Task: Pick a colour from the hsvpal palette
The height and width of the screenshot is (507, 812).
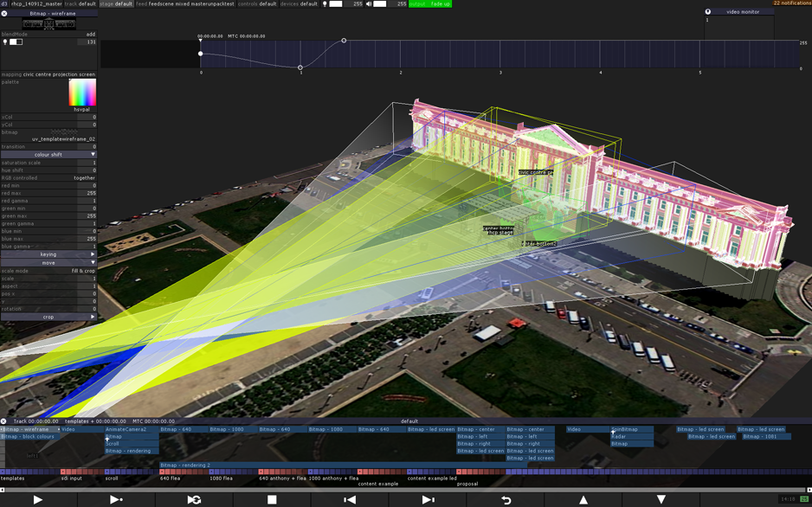Action: point(82,93)
